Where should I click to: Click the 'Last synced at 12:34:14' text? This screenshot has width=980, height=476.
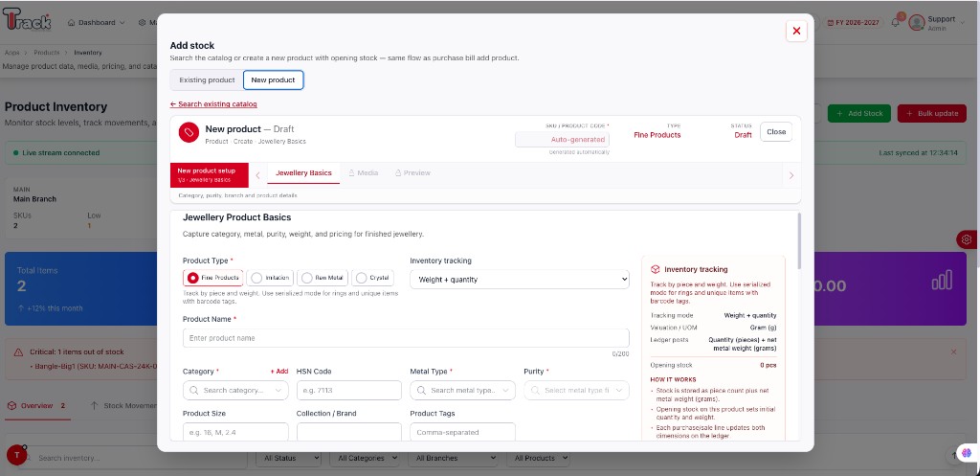point(918,152)
